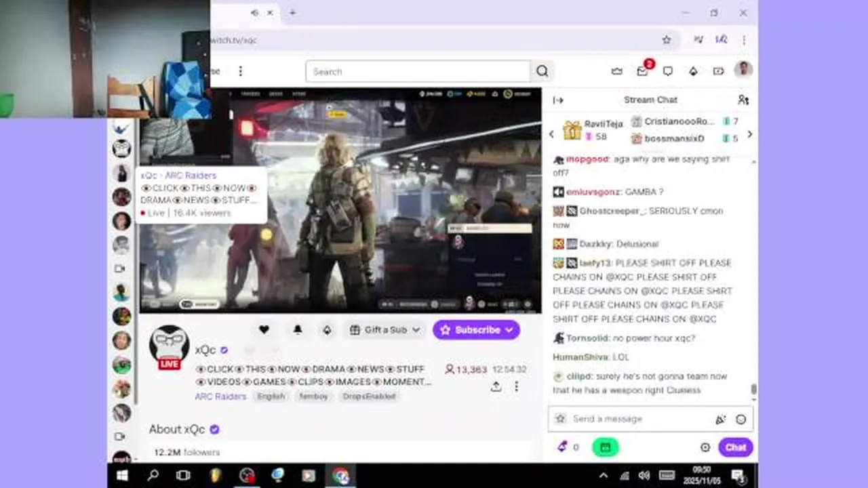The width and height of the screenshot is (868, 488).
Task: Open Chrome's three-dot menu
Action: [x=744, y=40]
